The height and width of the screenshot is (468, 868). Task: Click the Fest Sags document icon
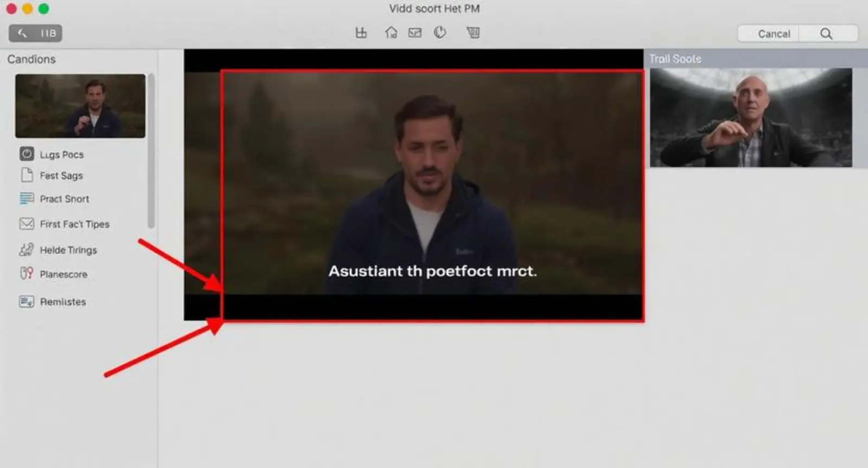pyautogui.click(x=27, y=175)
